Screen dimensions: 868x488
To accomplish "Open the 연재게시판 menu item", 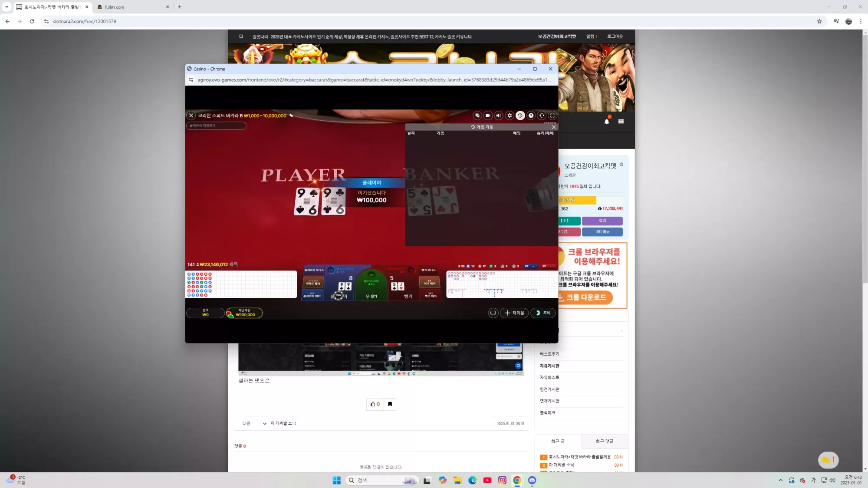I will point(549,401).
